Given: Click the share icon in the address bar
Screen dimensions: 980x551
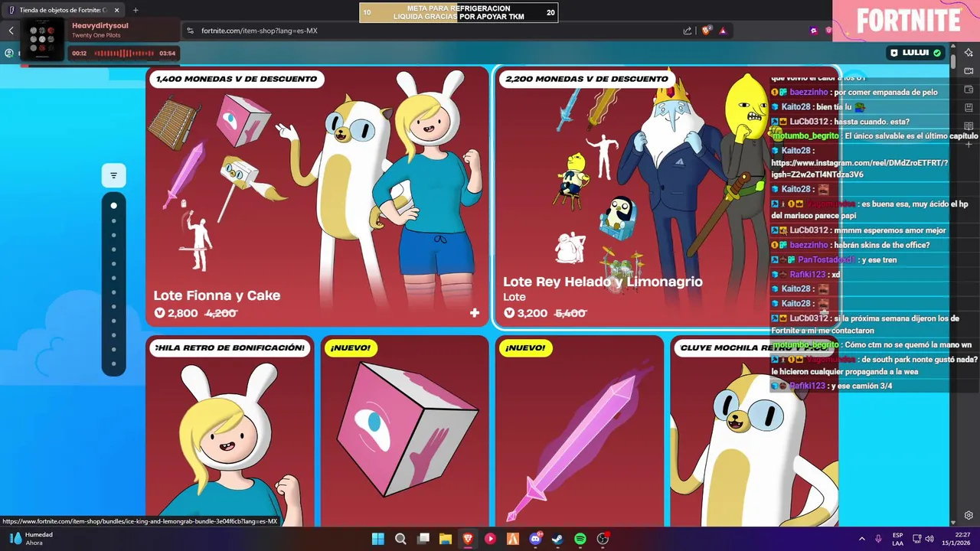Looking at the screenshot, I should point(687,31).
